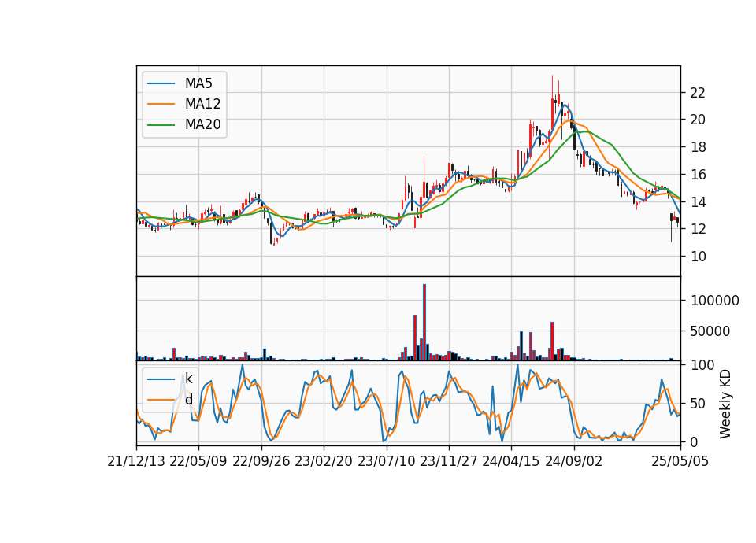Click the MA20 legend label
The image size is (756, 543).
pos(202,125)
